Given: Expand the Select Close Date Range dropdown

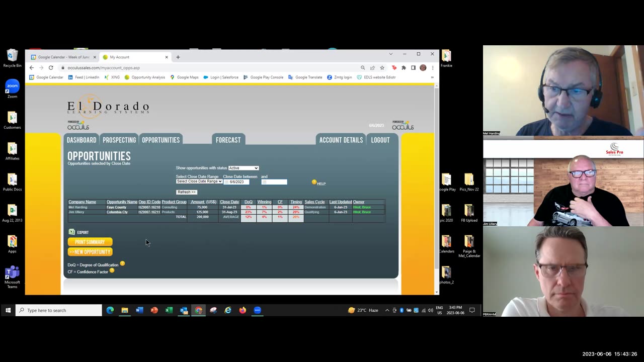Looking at the screenshot, I should pos(199,182).
